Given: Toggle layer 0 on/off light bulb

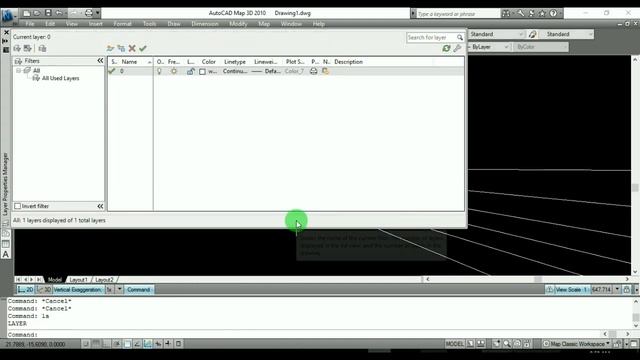Looking at the screenshot, I should [x=160, y=71].
